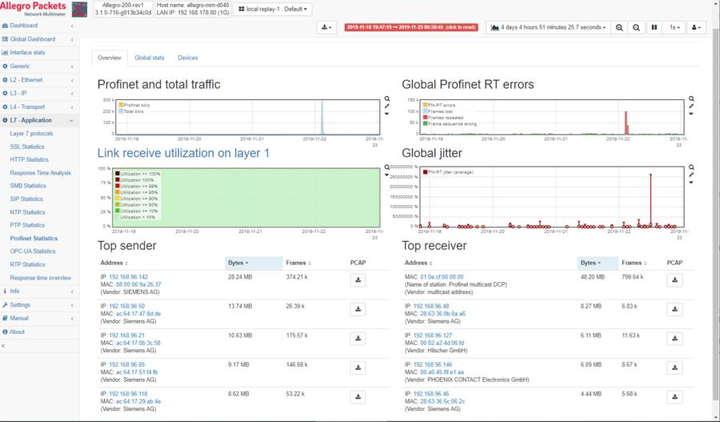Open SIP Statistics page
This screenshot has height=422, width=720.
(26, 199)
